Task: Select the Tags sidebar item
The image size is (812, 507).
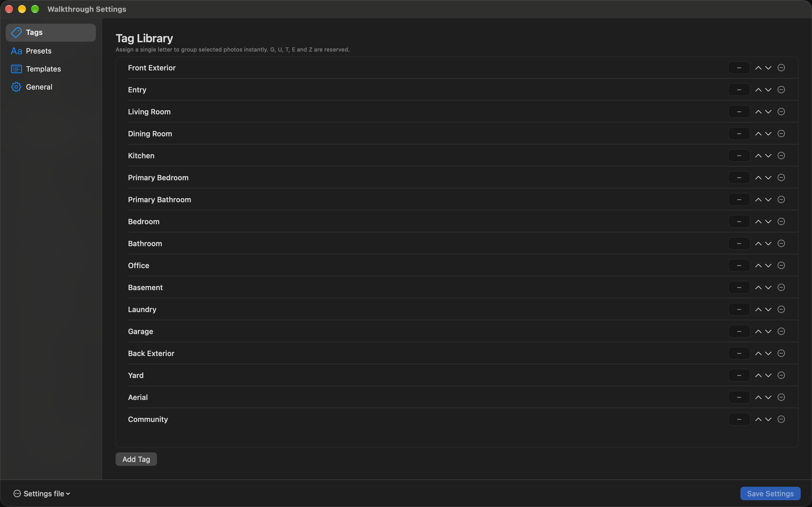Action: click(51, 32)
